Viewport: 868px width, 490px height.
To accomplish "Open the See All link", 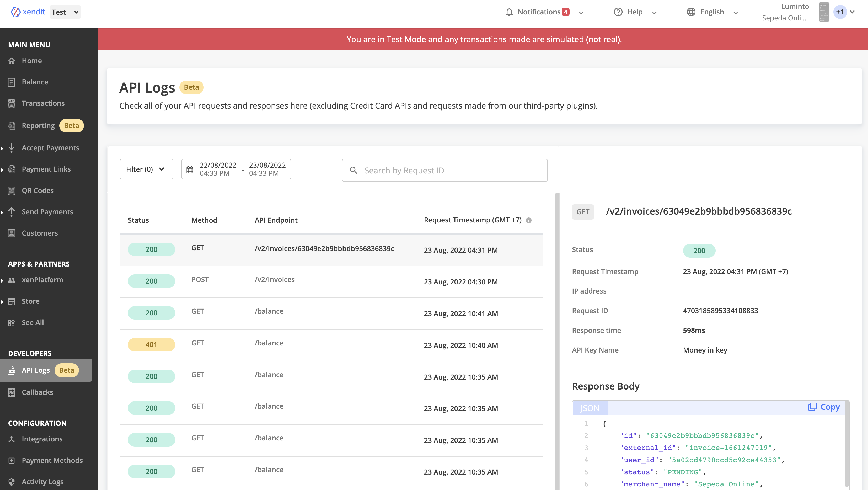I will [33, 322].
